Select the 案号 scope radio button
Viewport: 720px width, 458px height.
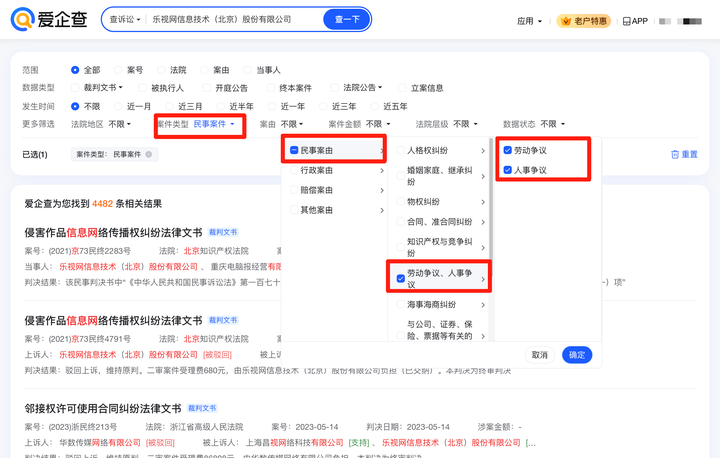tap(118, 70)
